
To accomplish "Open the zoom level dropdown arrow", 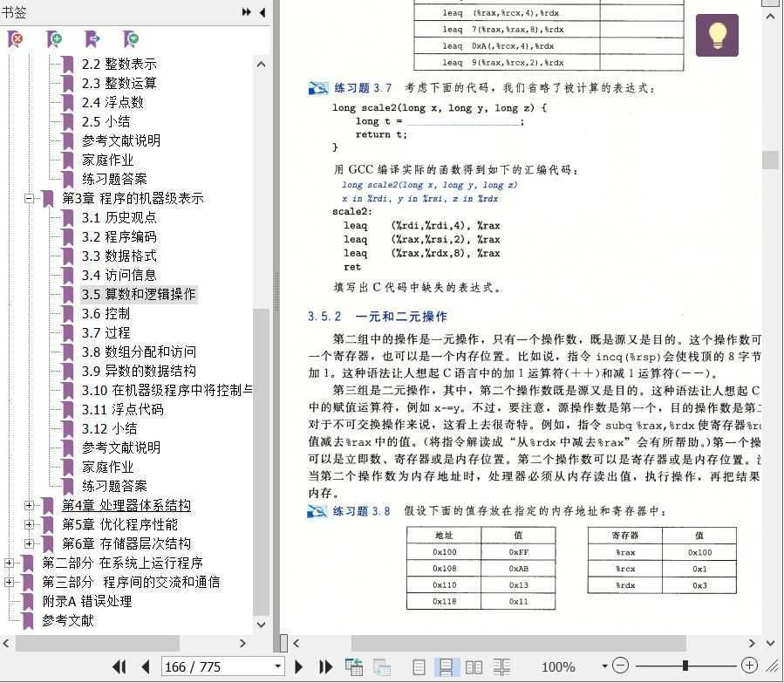I will tap(604, 666).
